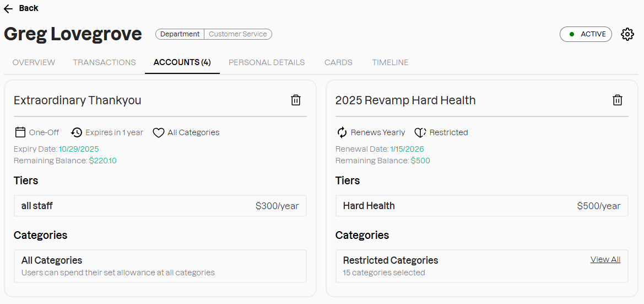Screen dimensions: 644x304
Task: Open the Transactions tab
Action: pyautogui.click(x=104, y=62)
